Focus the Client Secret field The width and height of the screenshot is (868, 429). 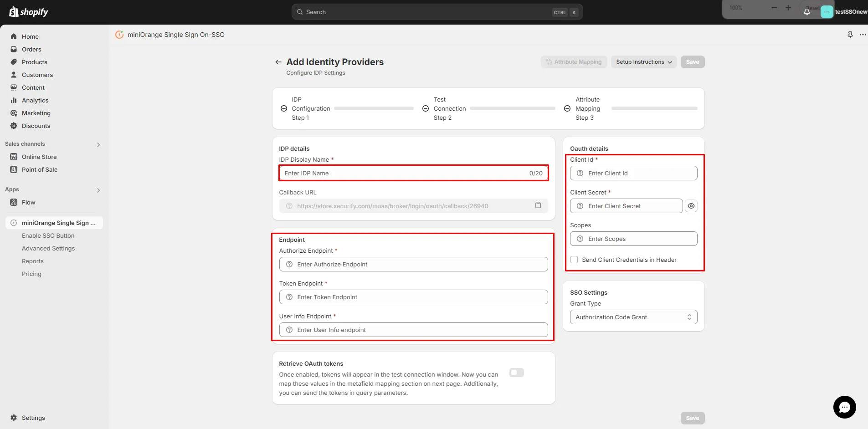[x=627, y=206]
